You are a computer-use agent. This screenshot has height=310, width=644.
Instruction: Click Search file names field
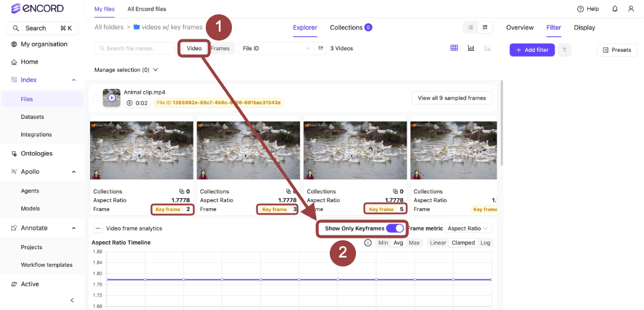(135, 48)
